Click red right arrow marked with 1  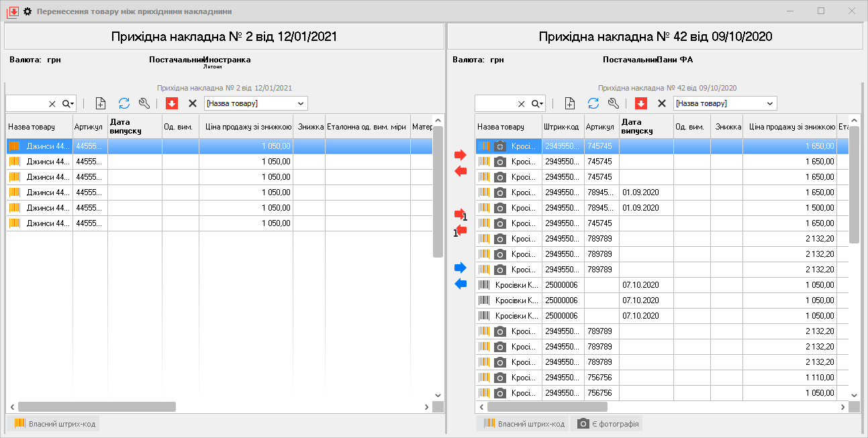point(460,215)
